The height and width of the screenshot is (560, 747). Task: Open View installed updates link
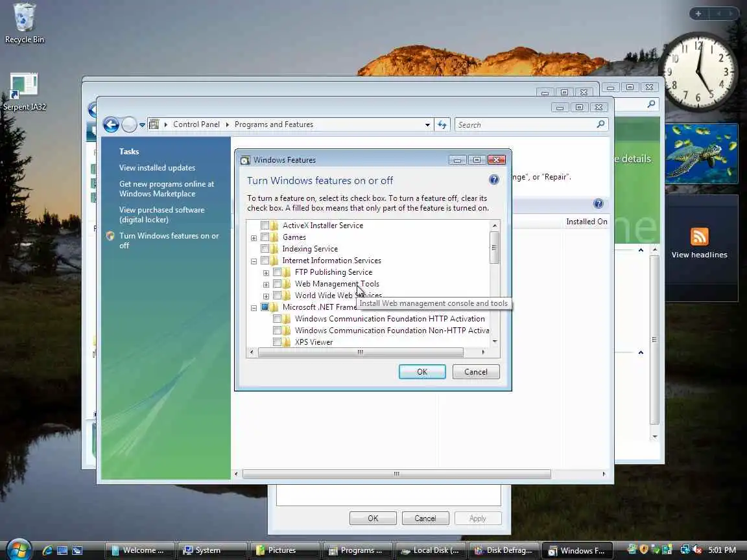tap(157, 168)
